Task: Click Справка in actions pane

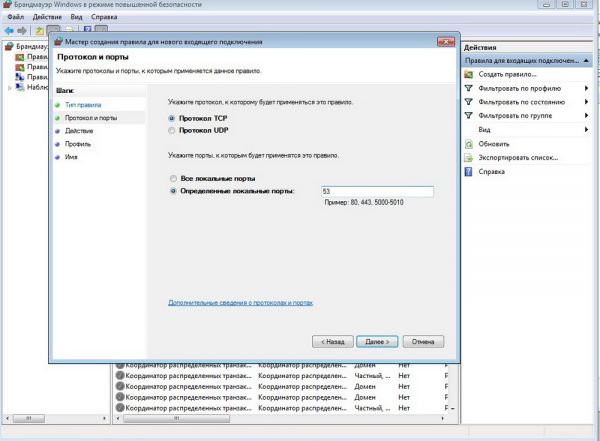Action: click(491, 172)
